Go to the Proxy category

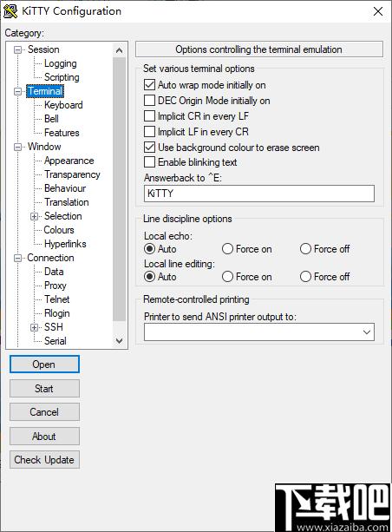56,286
